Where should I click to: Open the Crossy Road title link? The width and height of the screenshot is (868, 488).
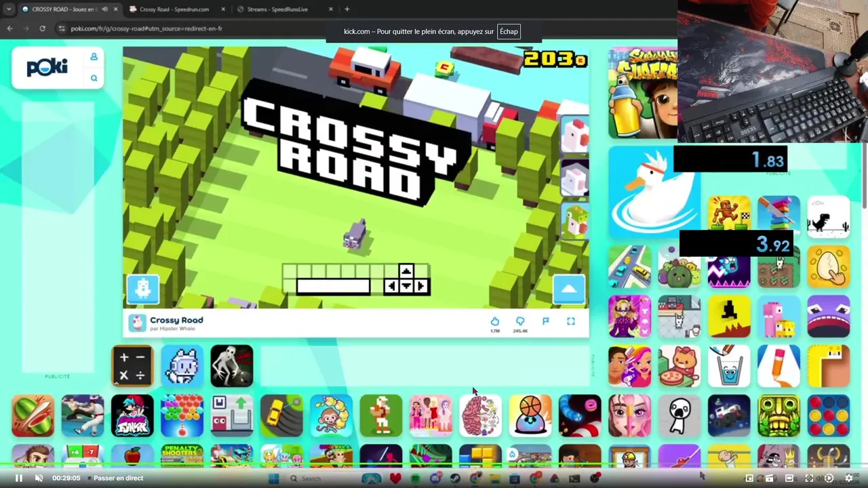click(176, 320)
